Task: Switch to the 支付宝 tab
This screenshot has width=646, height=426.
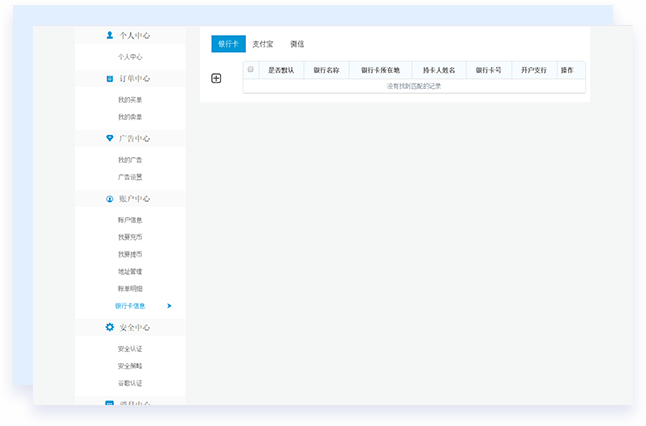Action: pos(263,44)
